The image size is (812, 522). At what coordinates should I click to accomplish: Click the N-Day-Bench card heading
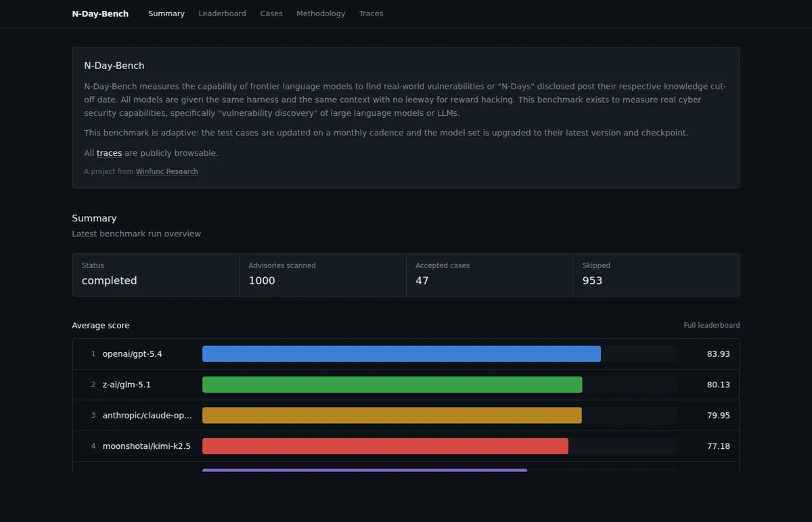pyautogui.click(x=114, y=66)
